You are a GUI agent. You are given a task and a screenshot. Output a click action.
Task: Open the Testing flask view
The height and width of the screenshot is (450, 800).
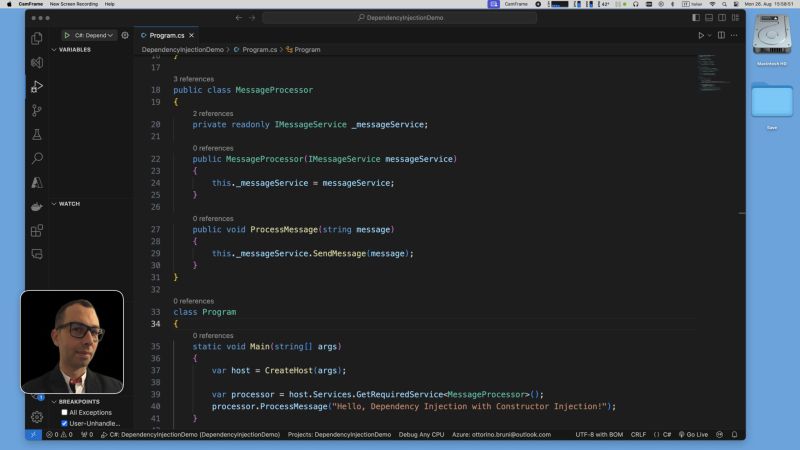37,134
